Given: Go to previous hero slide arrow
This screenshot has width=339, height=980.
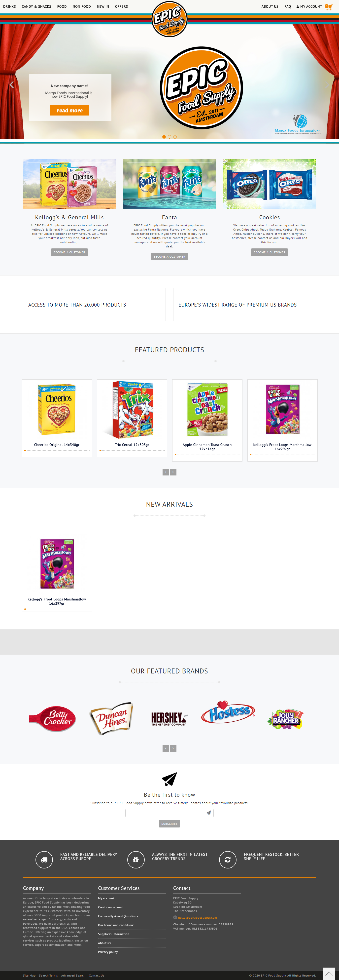Looking at the screenshot, I should (x=11, y=84).
